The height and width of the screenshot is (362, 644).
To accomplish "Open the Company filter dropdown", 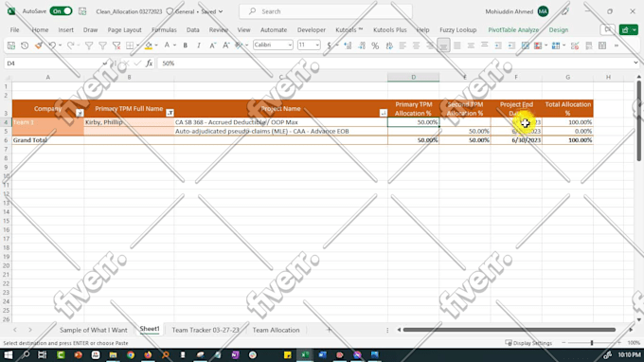I will pyautogui.click(x=80, y=113).
